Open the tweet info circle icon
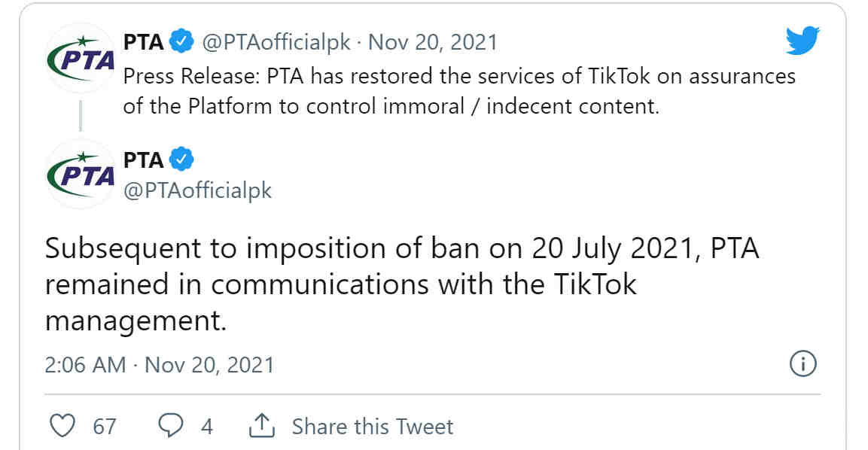 point(803,364)
